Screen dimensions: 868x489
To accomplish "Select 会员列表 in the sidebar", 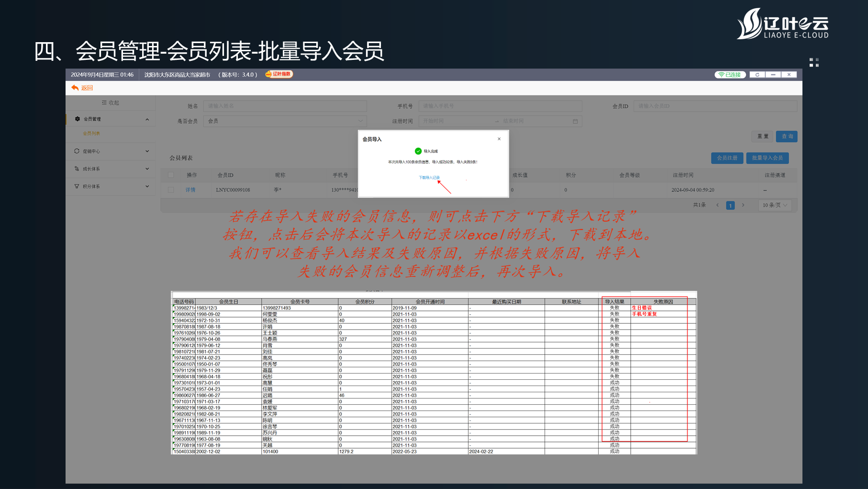I will coord(91,133).
